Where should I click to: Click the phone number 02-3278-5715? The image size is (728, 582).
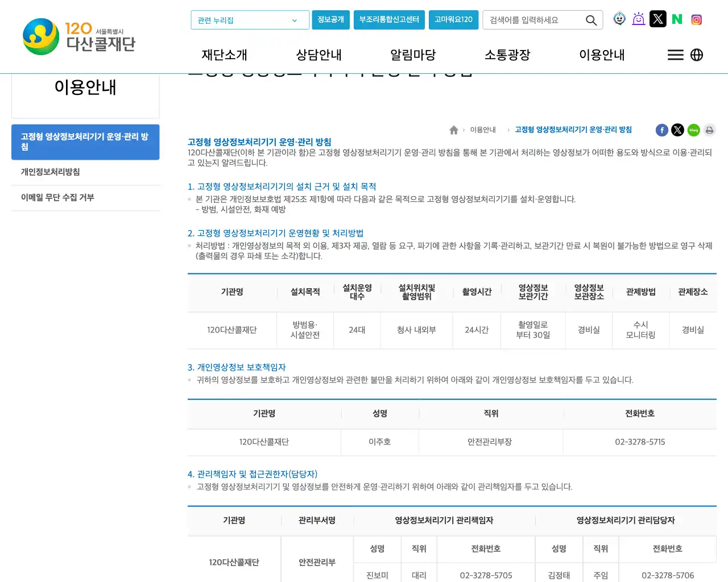tap(640, 442)
